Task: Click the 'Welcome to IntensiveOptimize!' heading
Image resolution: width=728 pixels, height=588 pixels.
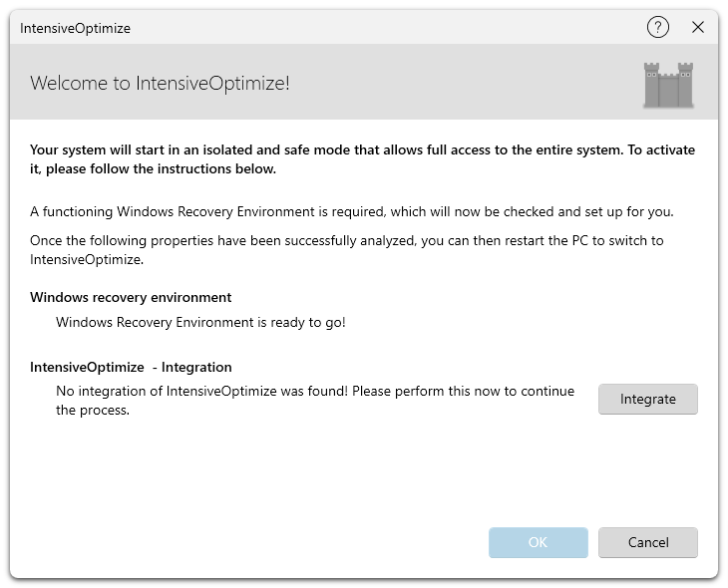Action: point(160,83)
